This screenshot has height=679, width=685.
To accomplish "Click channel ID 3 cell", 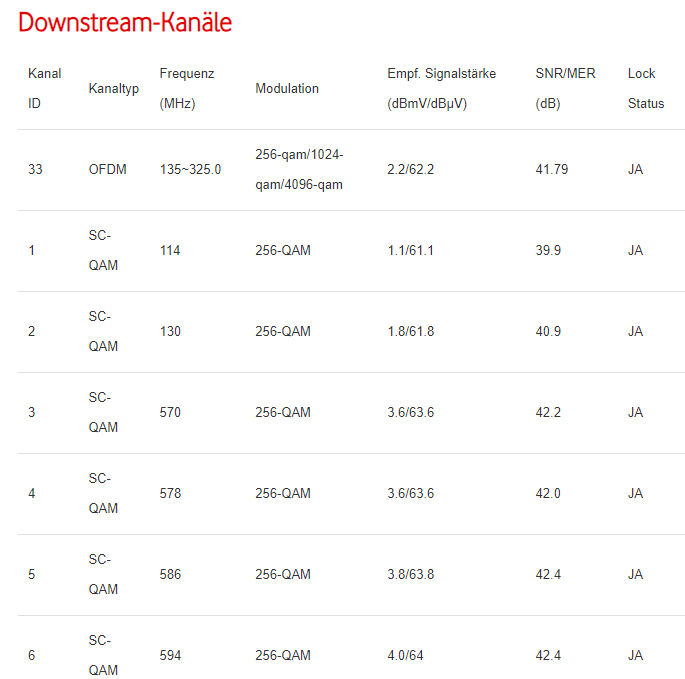I will (32, 413).
